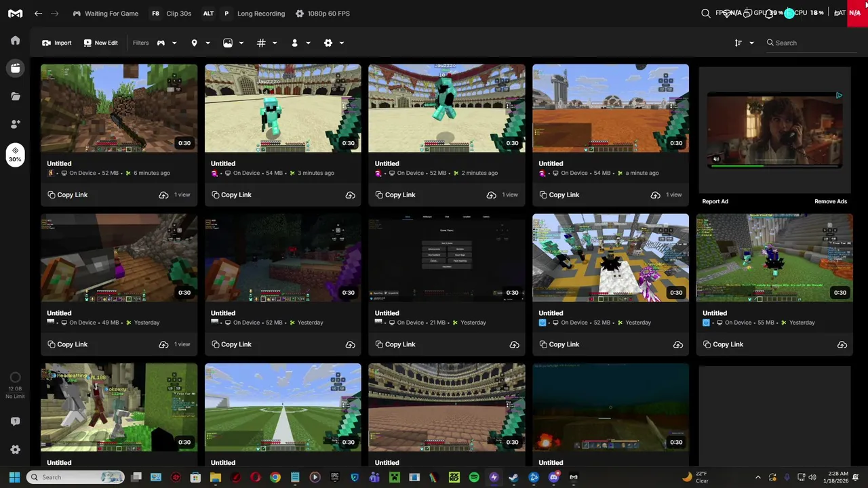Open the 55 MB clip thumbnail

click(x=774, y=258)
